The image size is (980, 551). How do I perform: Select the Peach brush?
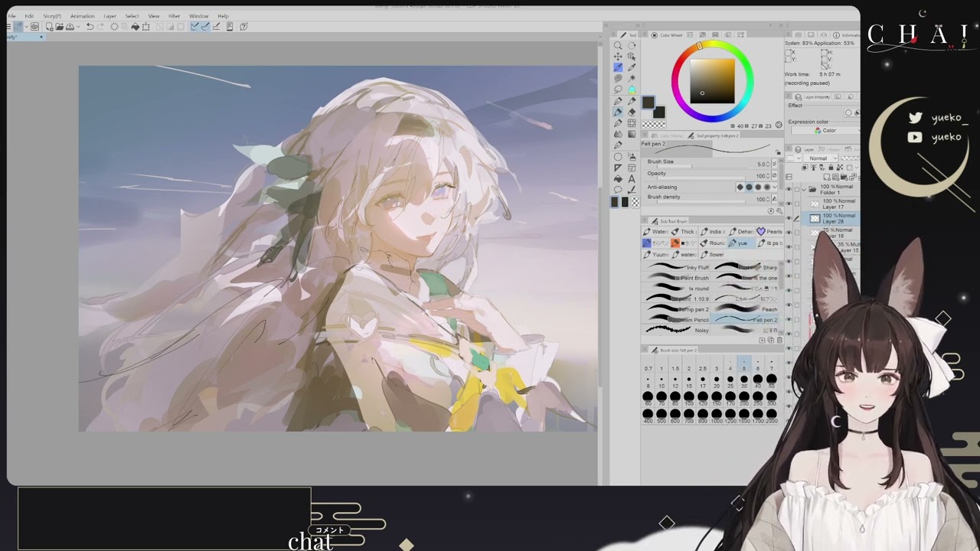point(744,309)
